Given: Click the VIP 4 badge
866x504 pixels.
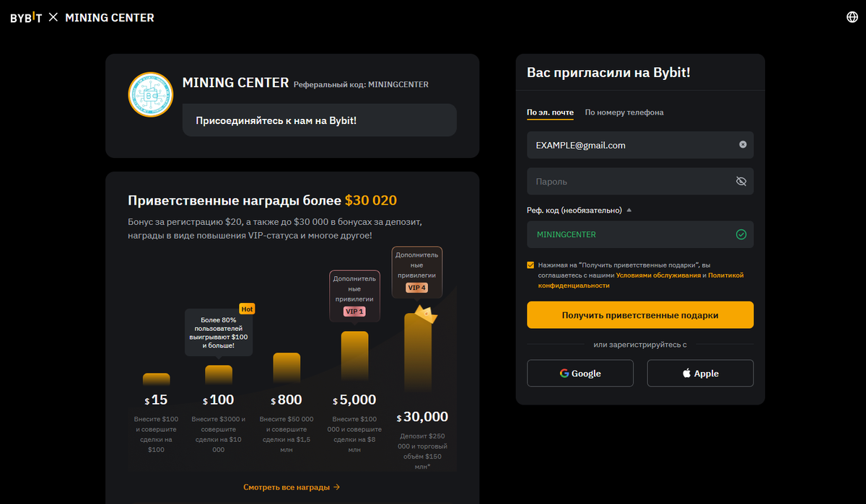Looking at the screenshot, I should pos(417,288).
